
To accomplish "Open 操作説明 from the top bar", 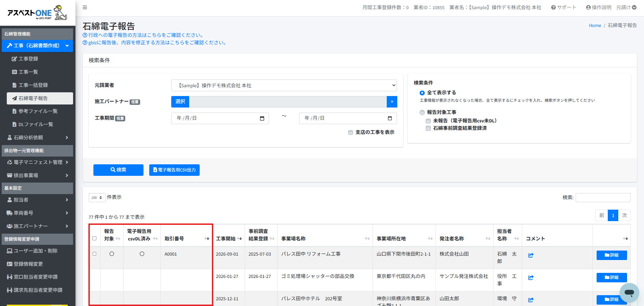I will coord(598,7).
